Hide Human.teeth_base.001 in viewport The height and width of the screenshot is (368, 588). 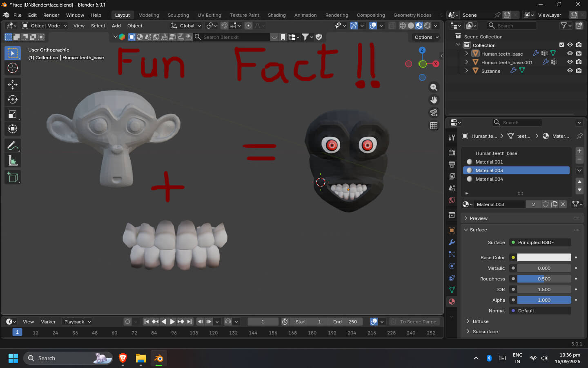tap(570, 62)
